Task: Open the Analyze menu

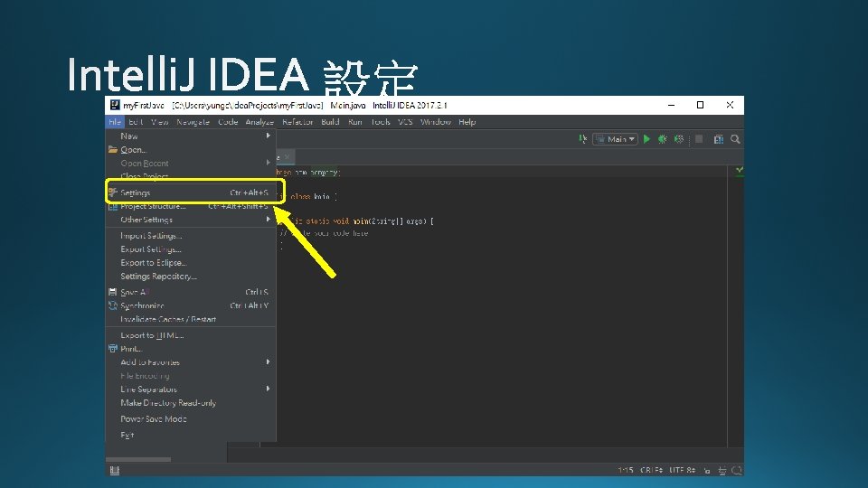Action: point(259,122)
